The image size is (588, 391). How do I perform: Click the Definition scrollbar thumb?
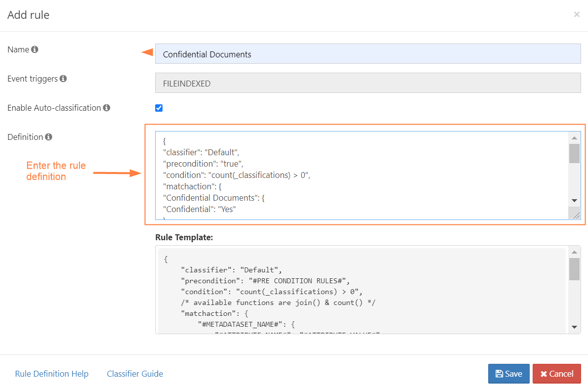pos(574,153)
